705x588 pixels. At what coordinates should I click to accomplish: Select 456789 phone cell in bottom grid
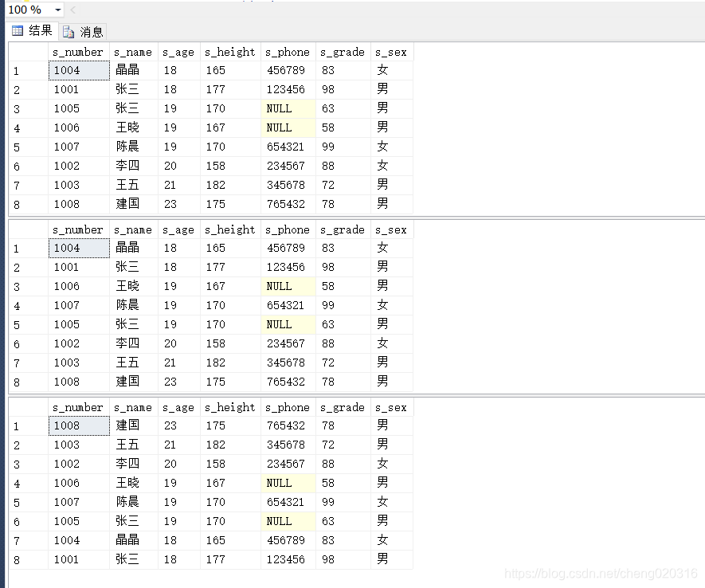click(288, 540)
